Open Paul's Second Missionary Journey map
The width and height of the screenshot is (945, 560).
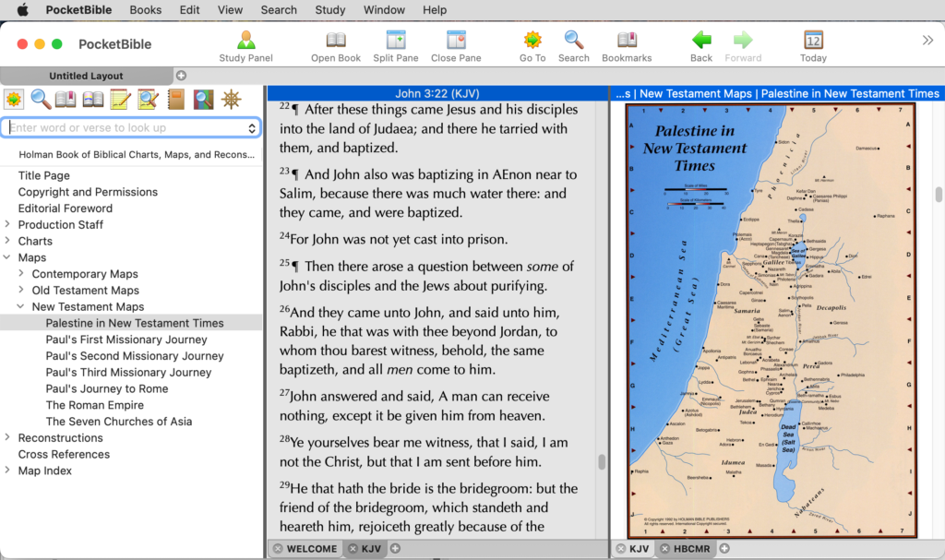(135, 356)
